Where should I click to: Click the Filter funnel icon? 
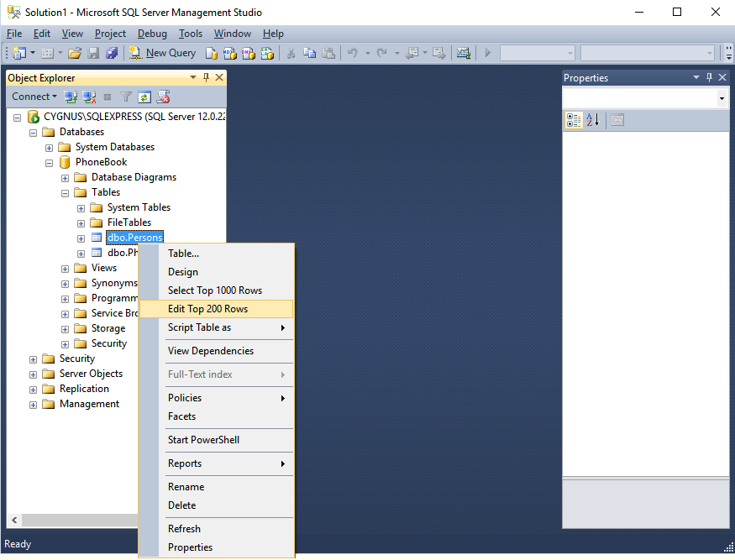click(126, 97)
